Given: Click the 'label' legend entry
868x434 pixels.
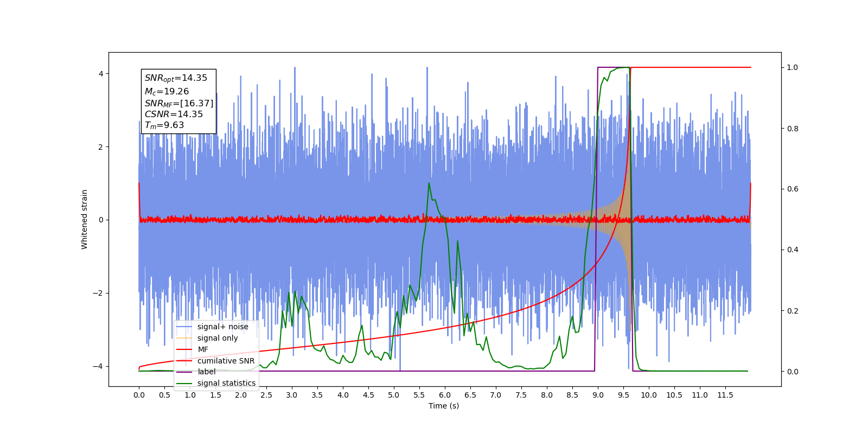Looking at the screenshot, I should point(196,372).
